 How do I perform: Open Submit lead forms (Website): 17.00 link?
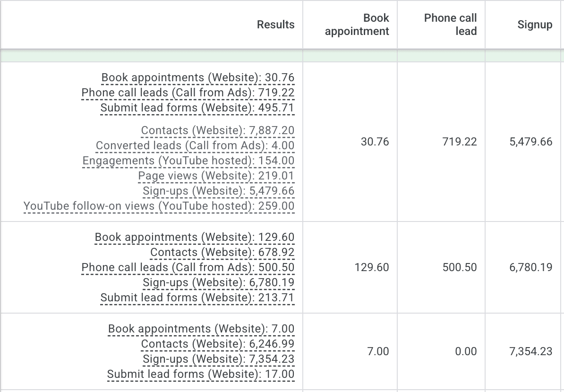pos(201,374)
